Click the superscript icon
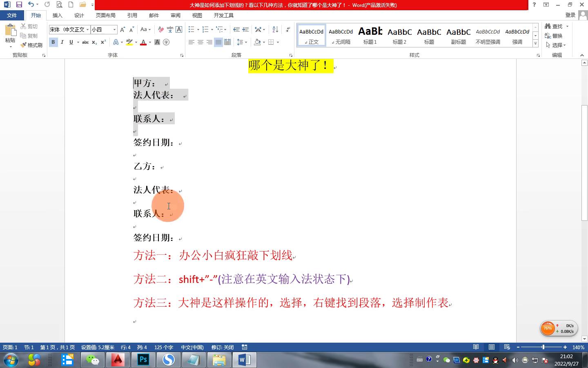 coord(103,42)
